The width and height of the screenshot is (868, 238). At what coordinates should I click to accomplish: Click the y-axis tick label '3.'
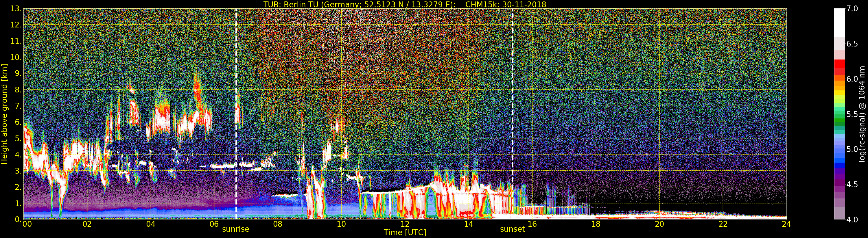(18, 171)
